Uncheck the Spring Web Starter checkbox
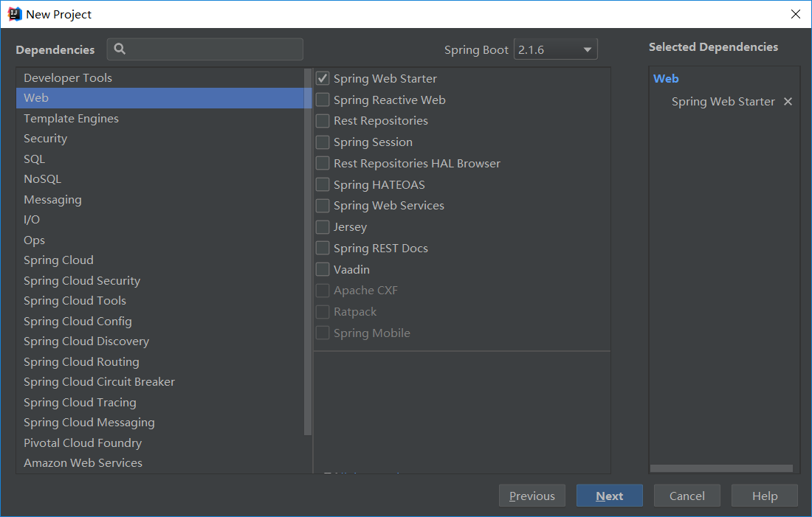The width and height of the screenshot is (812, 517). 323,78
